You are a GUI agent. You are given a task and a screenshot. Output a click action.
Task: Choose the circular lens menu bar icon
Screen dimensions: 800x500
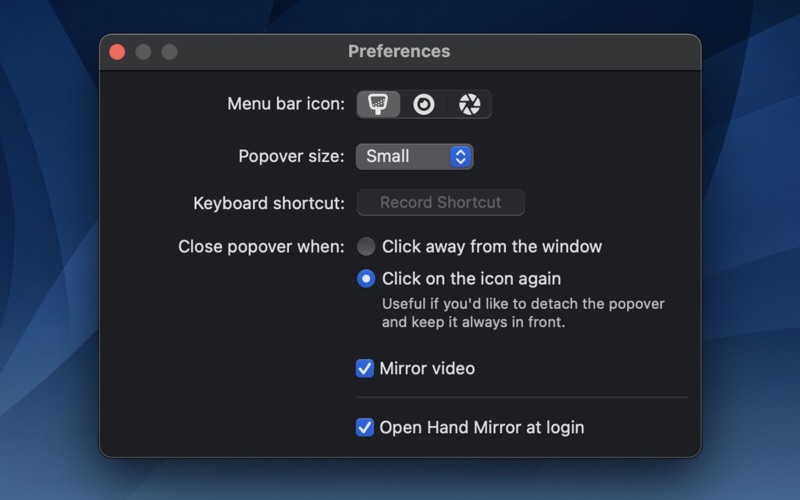tap(423, 104)
